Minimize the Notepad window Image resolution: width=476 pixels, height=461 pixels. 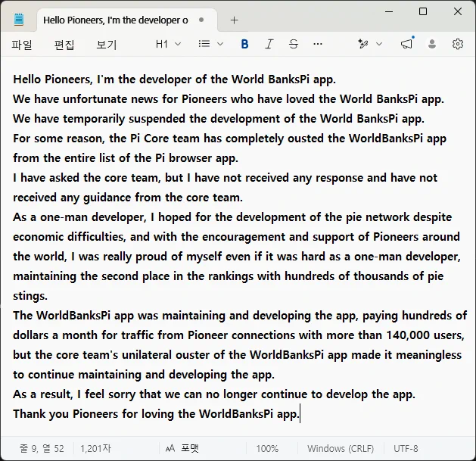point(389,12)
